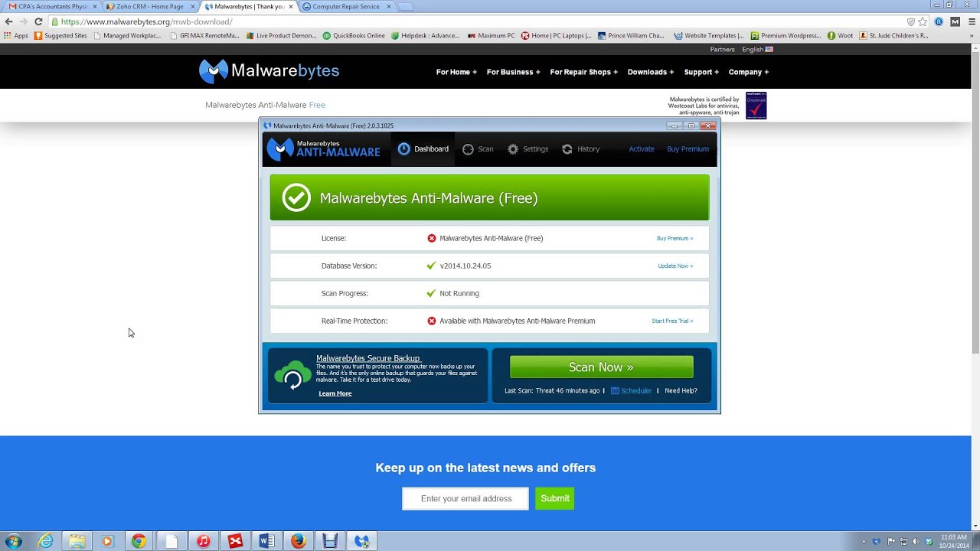Screen dimensions: 980x551
Task: Expand the For Business + menu
Action: click(x=513, y=72)
